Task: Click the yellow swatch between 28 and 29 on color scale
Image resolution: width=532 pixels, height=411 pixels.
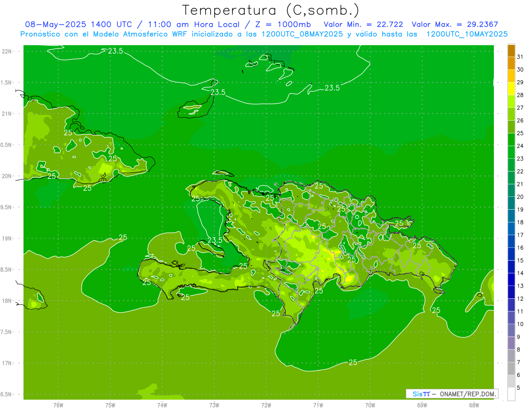Action: (511, 89)
